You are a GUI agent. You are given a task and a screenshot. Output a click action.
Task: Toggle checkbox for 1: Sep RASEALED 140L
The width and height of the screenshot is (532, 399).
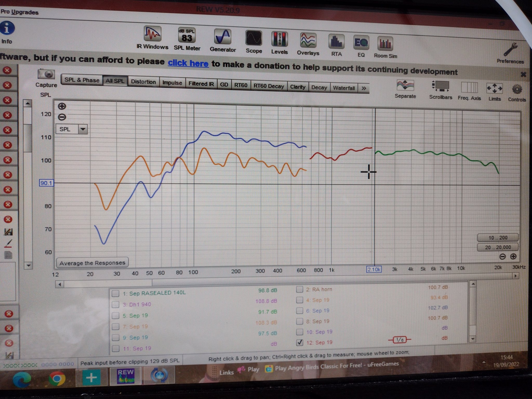pyautogui.click(x=115, y=294)
